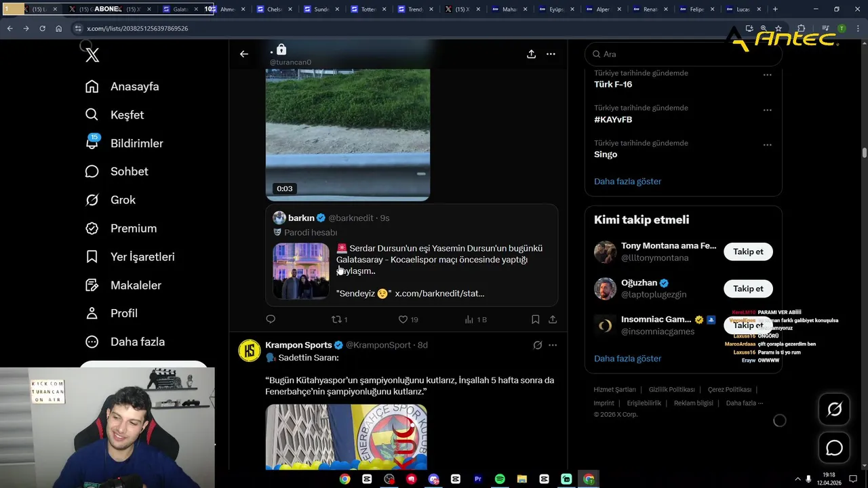This screenshot has height=488, width=868.
Task: Open options for Türk F-16 trend
Action: pyautogui.click(x=767, y=75)
